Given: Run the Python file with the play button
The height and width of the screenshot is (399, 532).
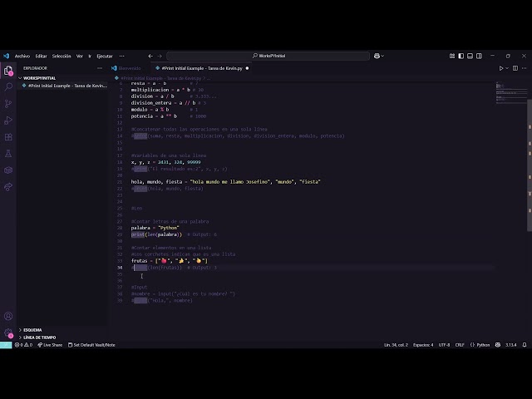Looking at the screenshot, I should 500,68.
